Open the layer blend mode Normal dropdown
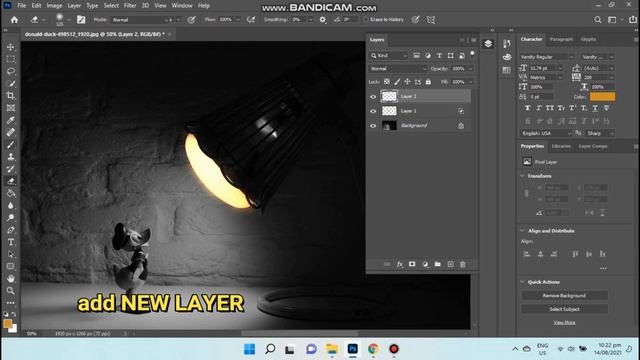The width and height of the screenshot is (640, 360). (x=398, y=69)
